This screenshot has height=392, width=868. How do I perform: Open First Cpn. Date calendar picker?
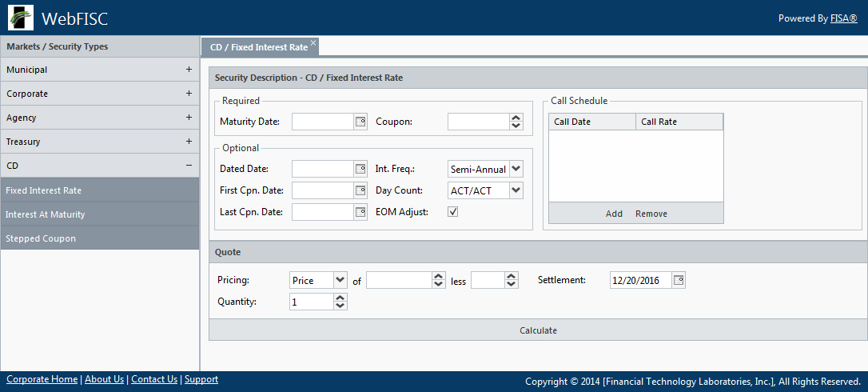coord(360,190)
